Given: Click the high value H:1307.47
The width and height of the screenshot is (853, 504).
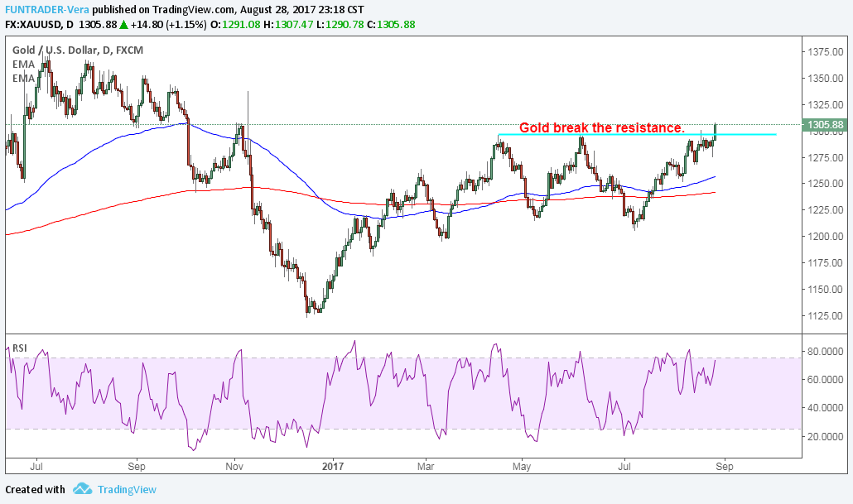Looking at the screenshot, I should point(288,25).
